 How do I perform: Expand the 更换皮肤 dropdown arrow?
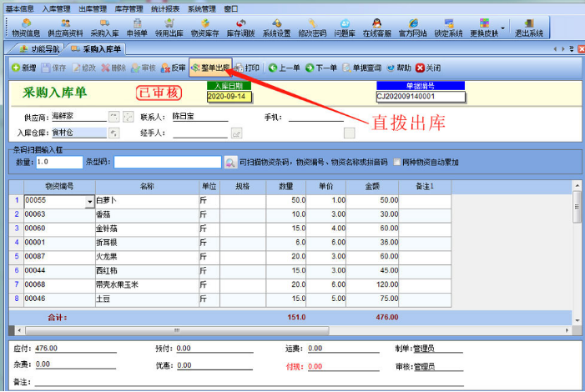[503, 28]
